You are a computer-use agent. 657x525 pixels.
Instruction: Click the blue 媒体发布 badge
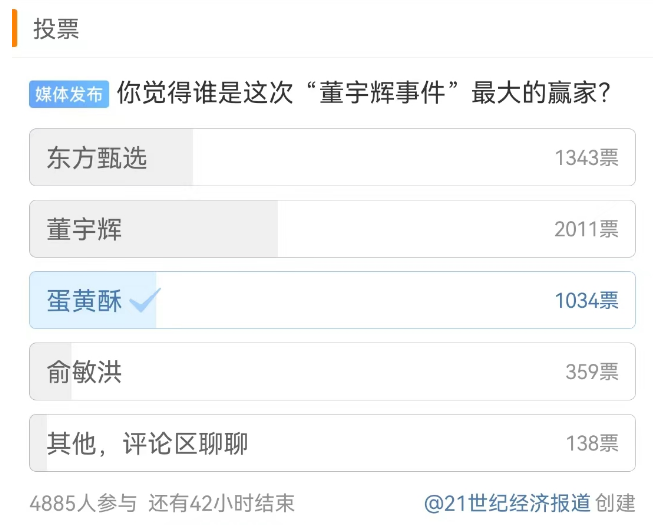(x=69, y=95)
